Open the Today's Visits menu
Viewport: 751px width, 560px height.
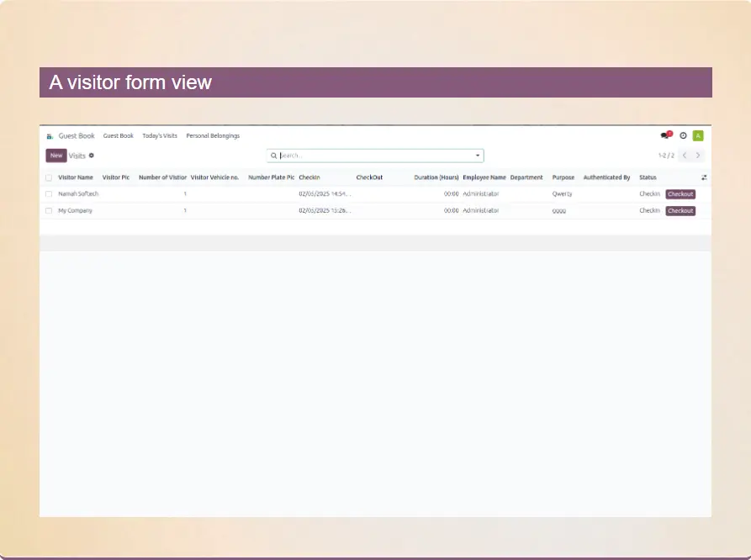[160, 136]
